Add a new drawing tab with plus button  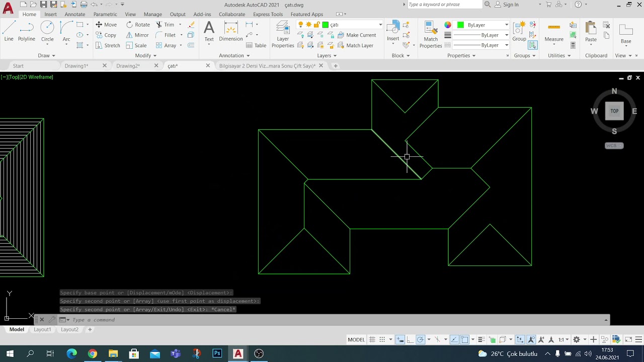(x=336, y=66)
